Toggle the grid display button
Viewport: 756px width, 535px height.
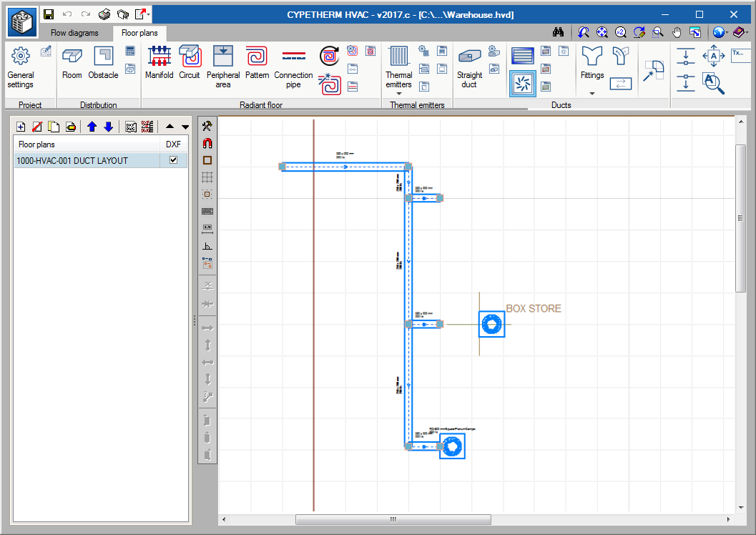(207, 177)
